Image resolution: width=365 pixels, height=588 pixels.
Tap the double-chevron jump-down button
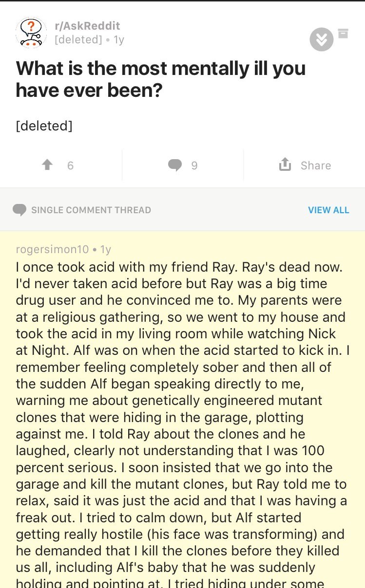[x=322, y=39]
